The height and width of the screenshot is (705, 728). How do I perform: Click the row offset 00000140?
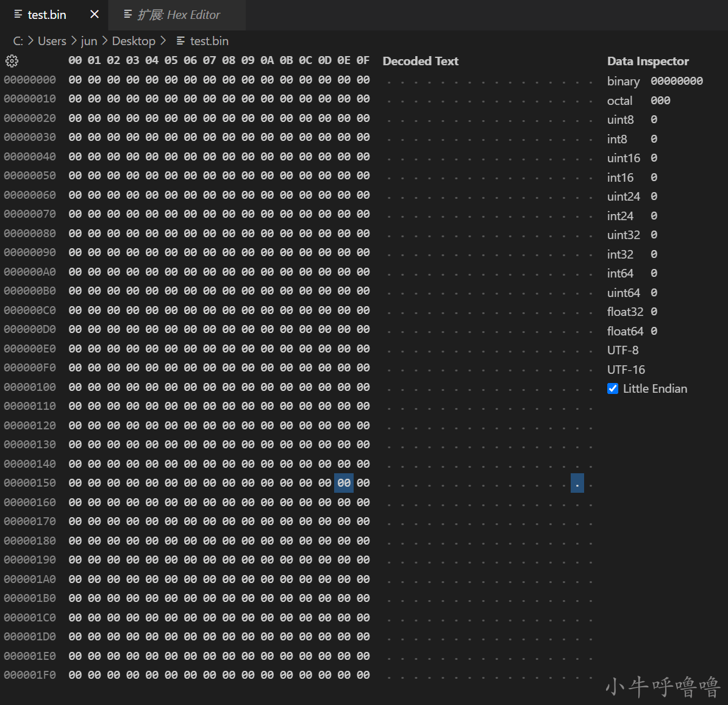click(x=30, y=464)
